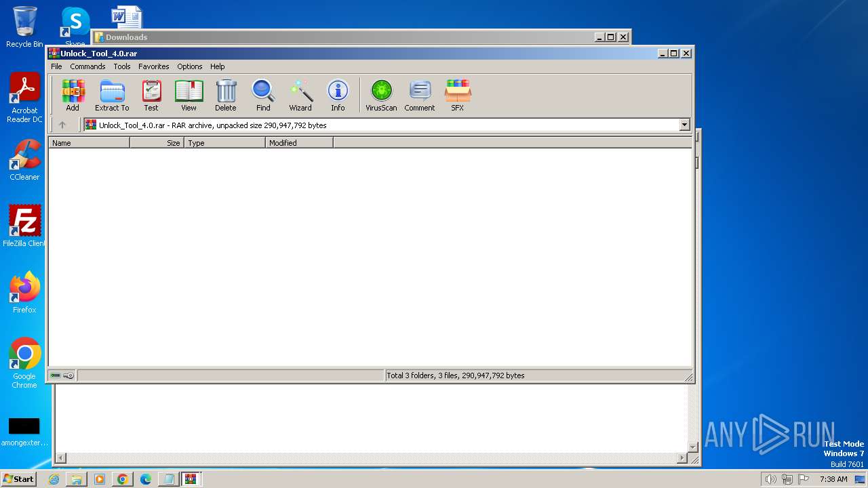Open the Tools menu
This screenshot has width=868, height=488.
tap(122, 66)
